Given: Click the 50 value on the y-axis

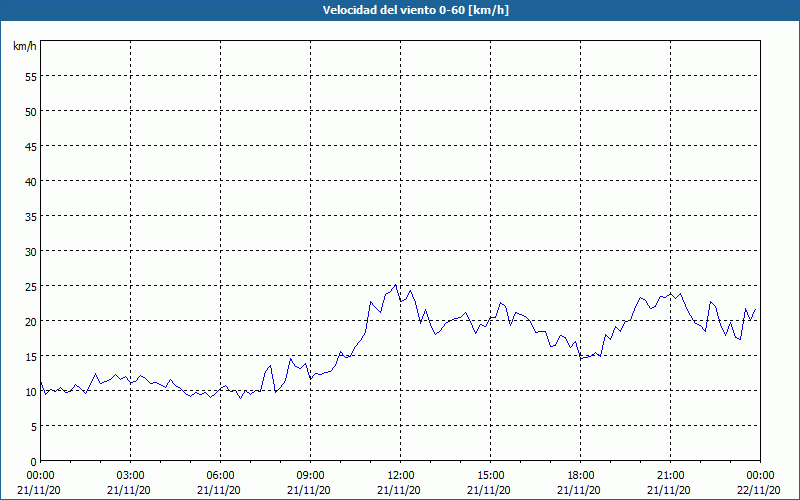Looking at the screenshot, I should (x=31, y=112).
